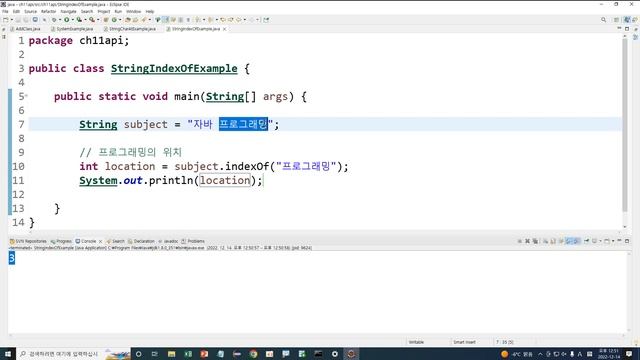The image size is (640, 360).
Task: Open the Refactor menu
Action: (x=48, y=11)
